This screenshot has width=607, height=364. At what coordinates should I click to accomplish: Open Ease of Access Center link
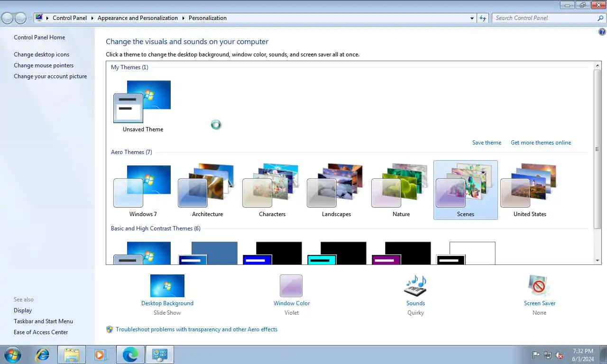(41, 332)
